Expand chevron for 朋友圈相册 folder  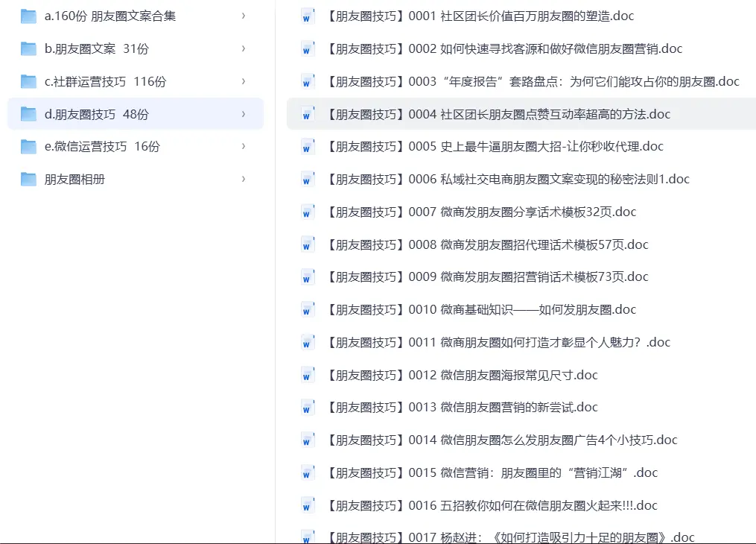(x=244, y=179)
